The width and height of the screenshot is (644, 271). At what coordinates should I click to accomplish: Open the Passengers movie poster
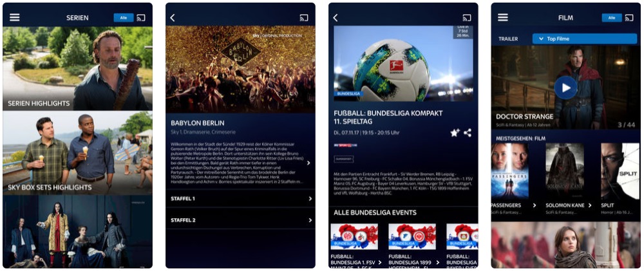click(x=509, y=172)
